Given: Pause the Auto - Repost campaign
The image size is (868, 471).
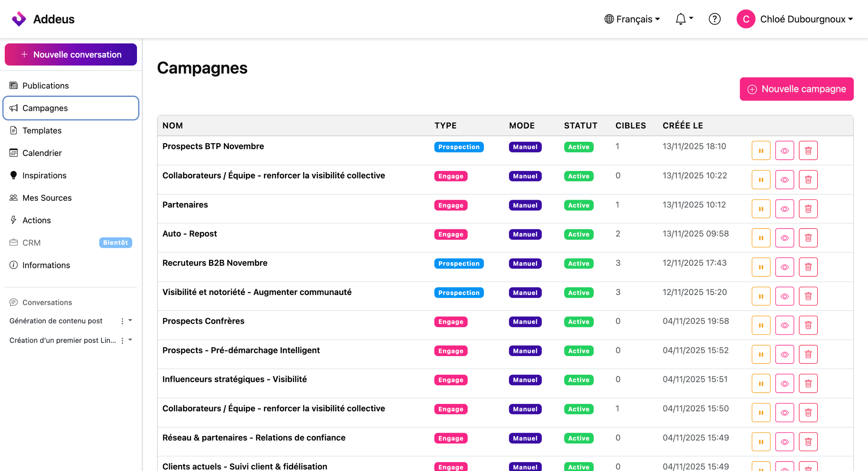Looking at the screenshot, I should click(761, 238).
